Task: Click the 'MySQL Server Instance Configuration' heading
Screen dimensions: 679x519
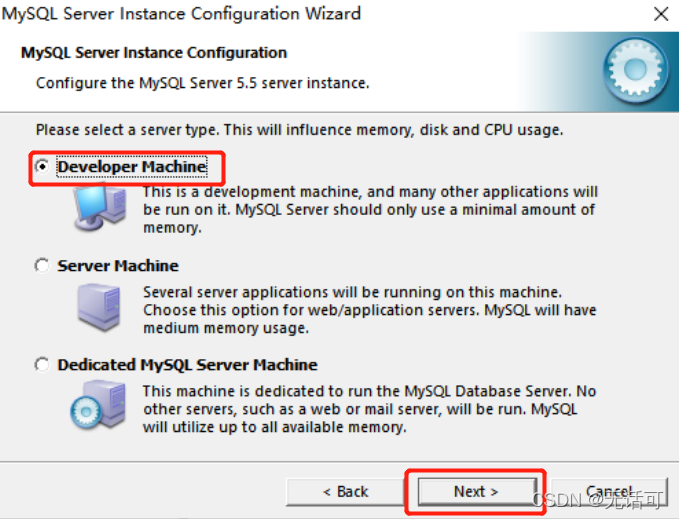Action: coord(154,53)
